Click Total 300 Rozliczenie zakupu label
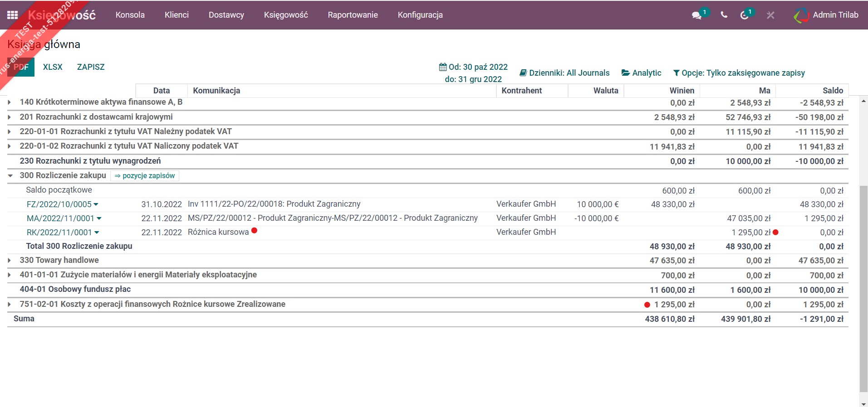Screen dimensions: 868x407 [79, 246]
